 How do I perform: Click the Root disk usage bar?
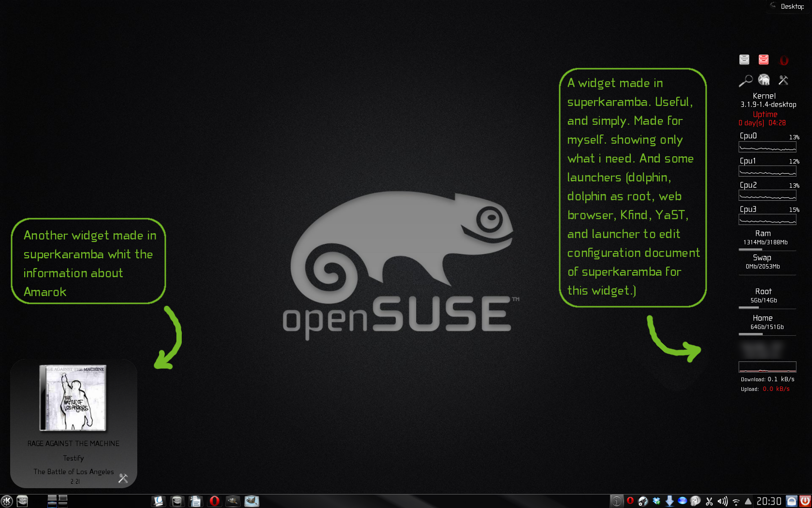pos(768,308)
